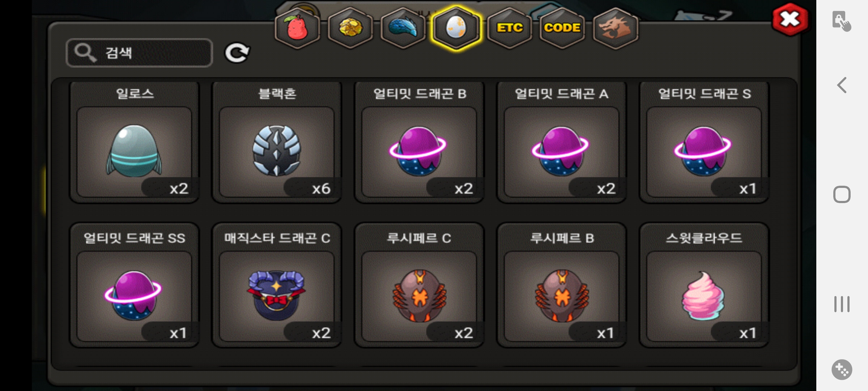Switch to the gold nugget category tab
Screen dimensions: 868x391
(350, 28)
